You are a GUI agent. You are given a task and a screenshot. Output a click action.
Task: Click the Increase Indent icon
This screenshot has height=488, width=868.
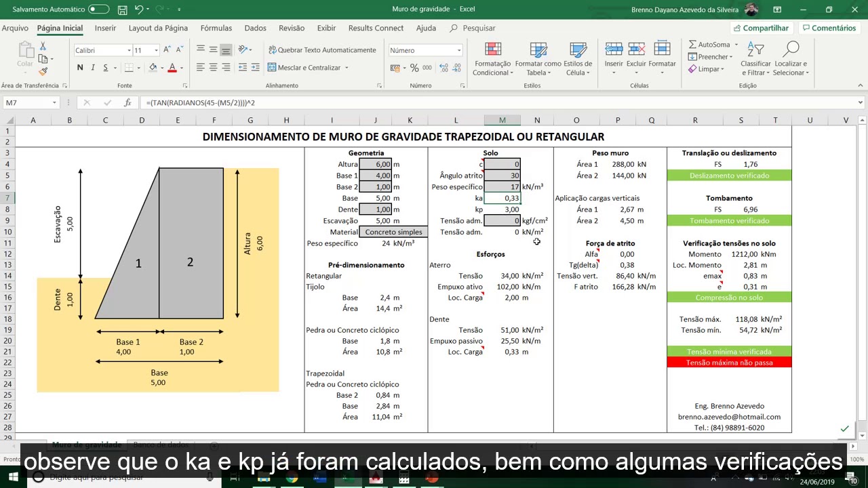(x=255, y=67)
